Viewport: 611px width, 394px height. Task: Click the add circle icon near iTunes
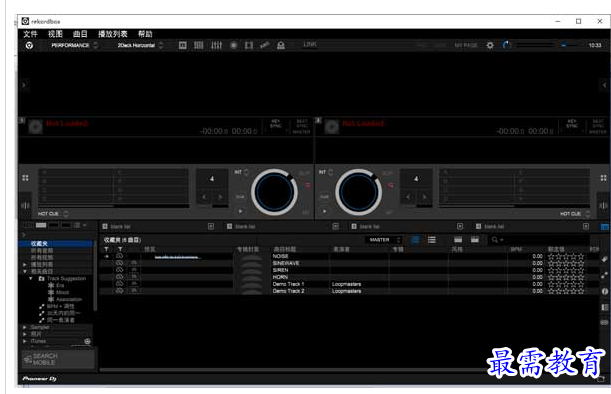click(87, 341)
